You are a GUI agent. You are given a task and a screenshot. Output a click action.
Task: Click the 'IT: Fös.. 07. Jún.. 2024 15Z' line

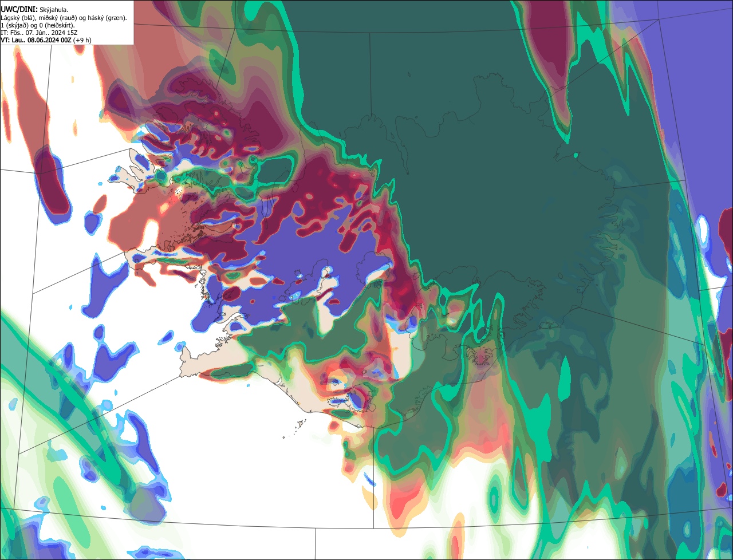(x=39, y=33)
